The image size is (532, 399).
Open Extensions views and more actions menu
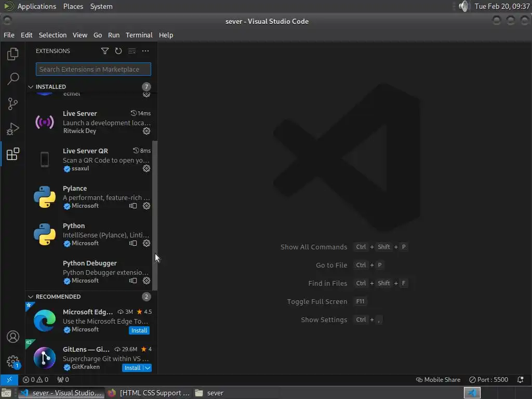145,51
